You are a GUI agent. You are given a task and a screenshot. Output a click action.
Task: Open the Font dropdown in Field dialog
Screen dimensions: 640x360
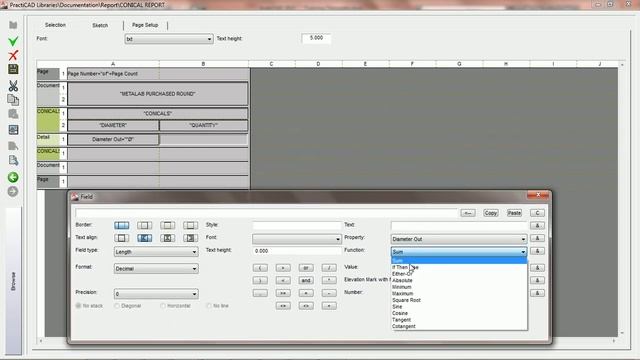(297, 239)
